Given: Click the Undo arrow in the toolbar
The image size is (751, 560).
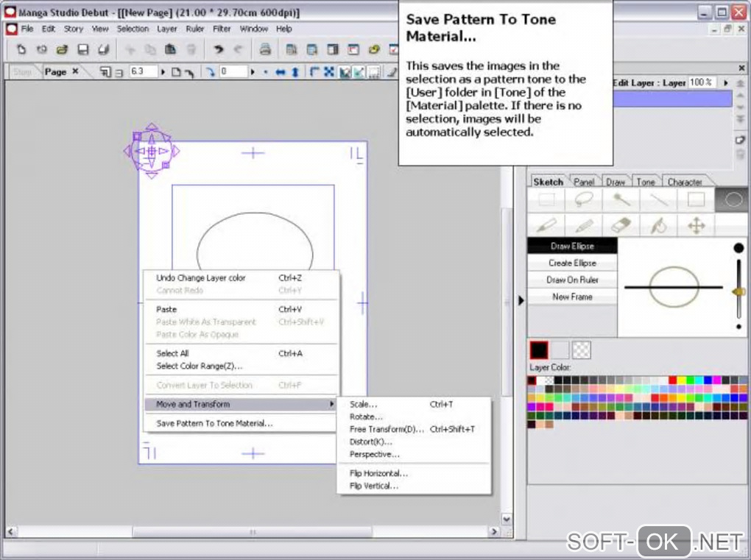Looking at the screenshot, I should (219, 50).
